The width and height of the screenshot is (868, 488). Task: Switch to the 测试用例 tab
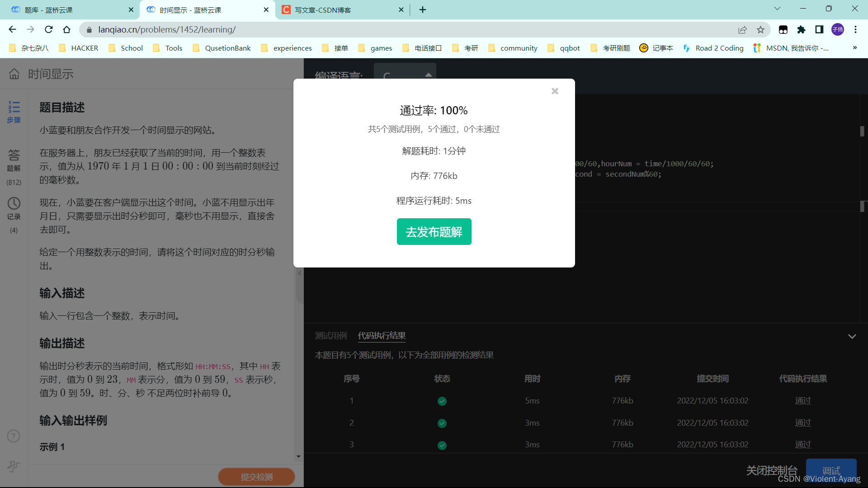tap(330, 336)
